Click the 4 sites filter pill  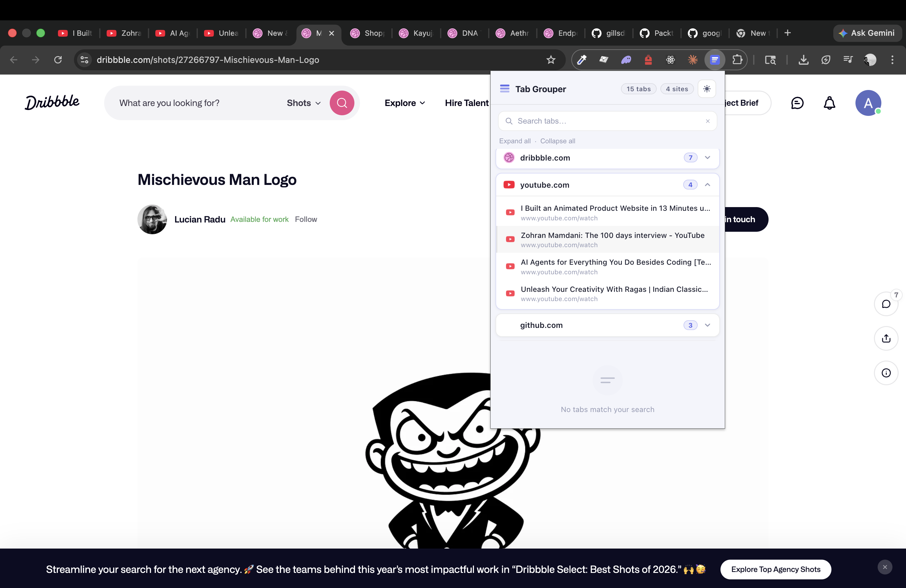[x=677, y=89]
